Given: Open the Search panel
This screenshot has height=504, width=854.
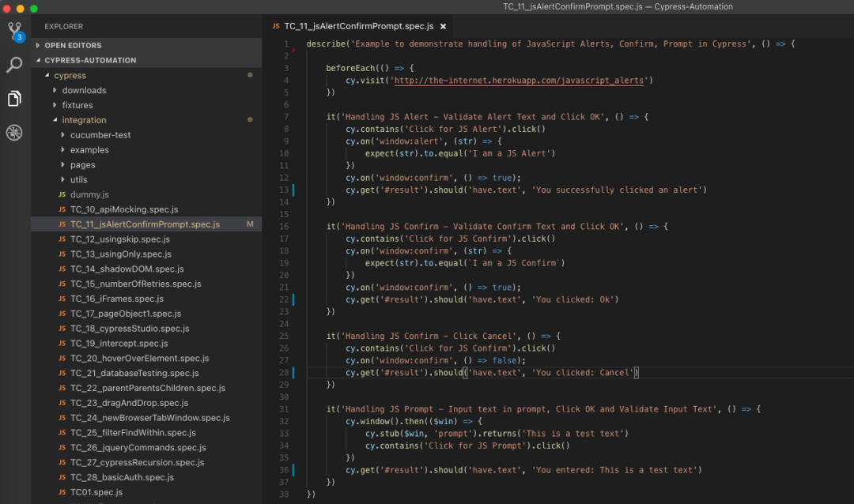Looking at the screenshot, I should [13, 66].
